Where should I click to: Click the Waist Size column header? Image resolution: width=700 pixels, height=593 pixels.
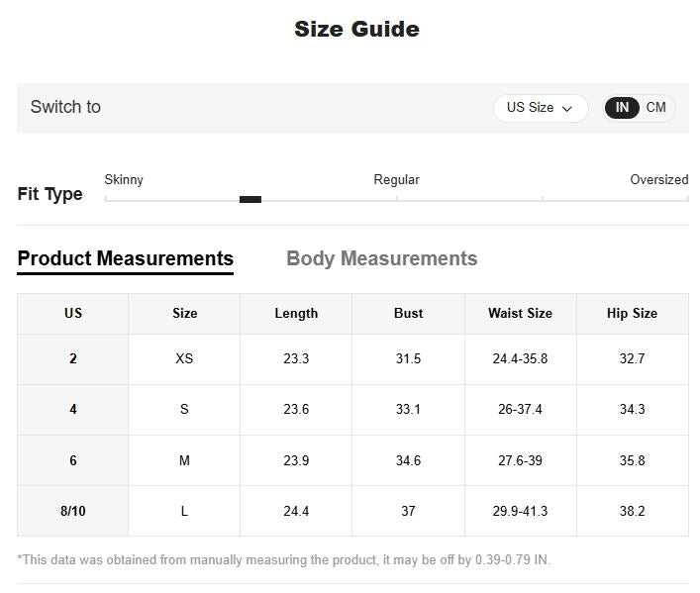click(x=520, y=313)
